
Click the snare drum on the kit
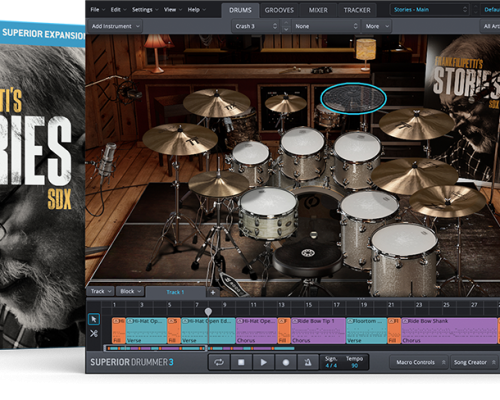point(268,212)
